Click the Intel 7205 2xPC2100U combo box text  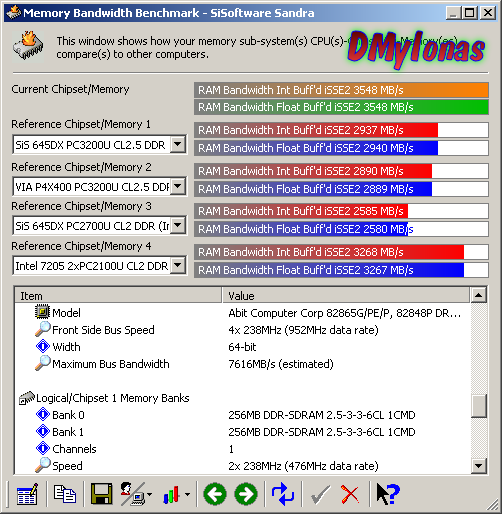coord(92,266)
